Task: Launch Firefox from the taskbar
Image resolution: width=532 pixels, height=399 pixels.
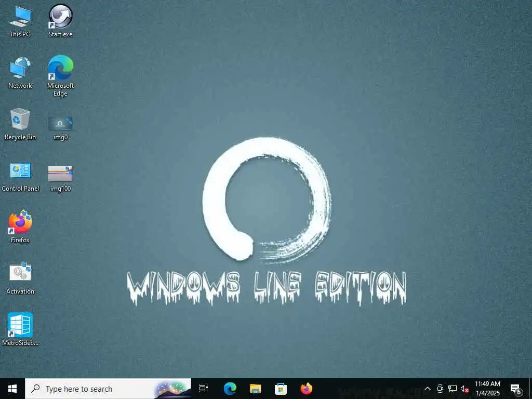Action: coord(307,389)
